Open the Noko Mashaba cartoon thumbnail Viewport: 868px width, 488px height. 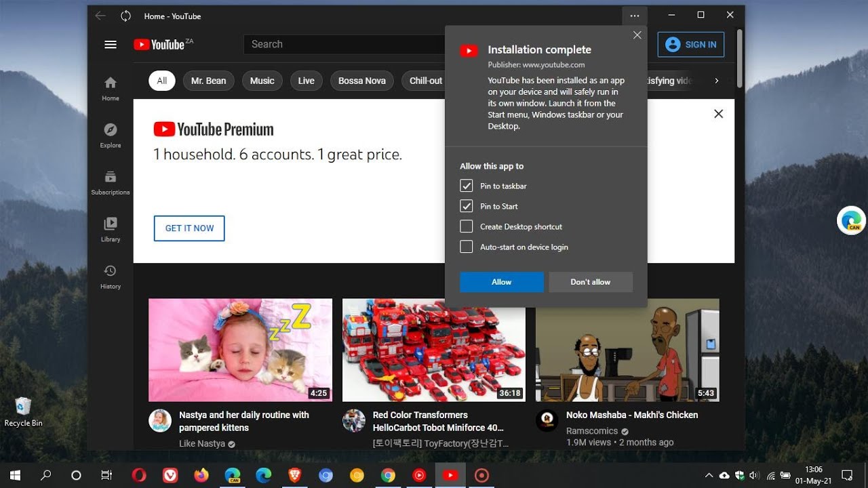[627, 350]
